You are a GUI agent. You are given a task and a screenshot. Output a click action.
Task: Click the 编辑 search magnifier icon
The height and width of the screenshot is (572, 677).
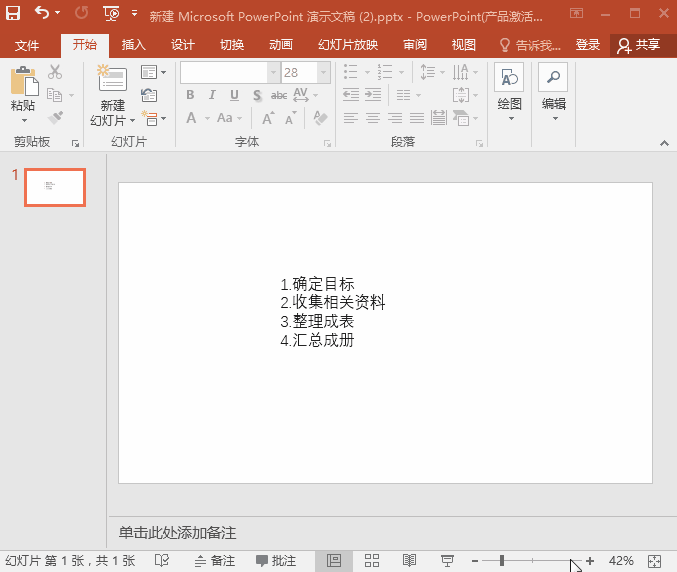tap(553, 79)
